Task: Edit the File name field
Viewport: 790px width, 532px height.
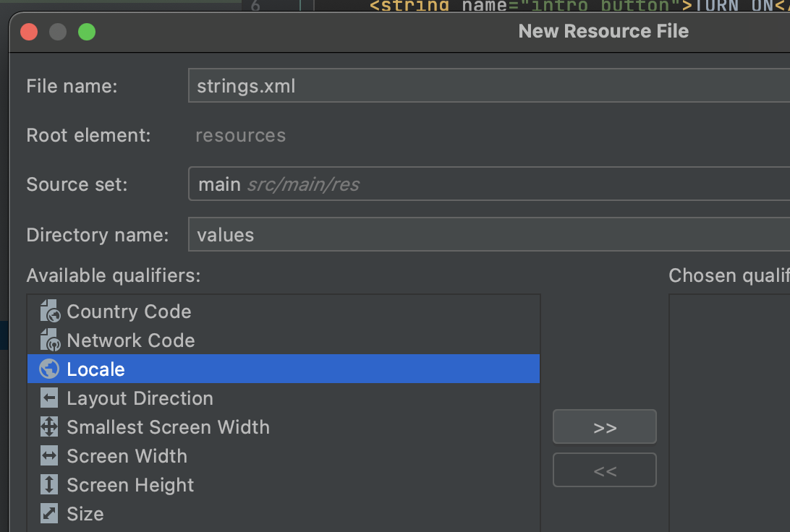Action: pyautogui.click(x=489, y=85)
